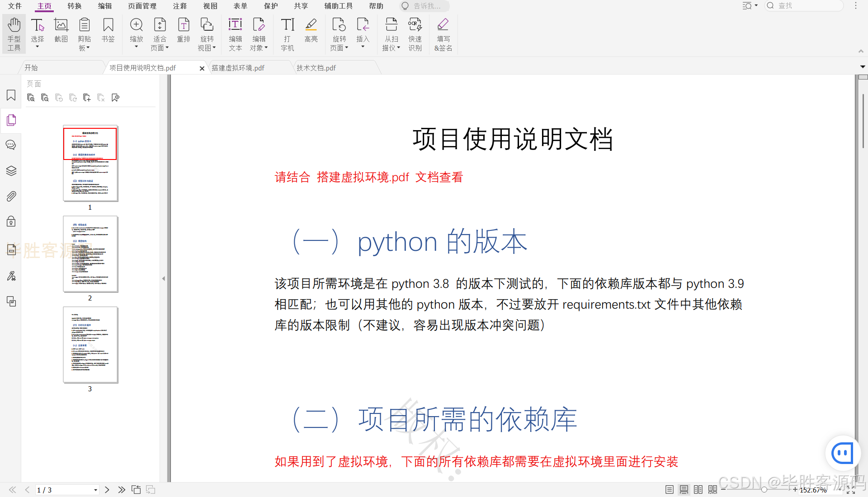Open Fill & Sign (填写&签名) tool
The image size is (868, 497).
tap(443, 34)
